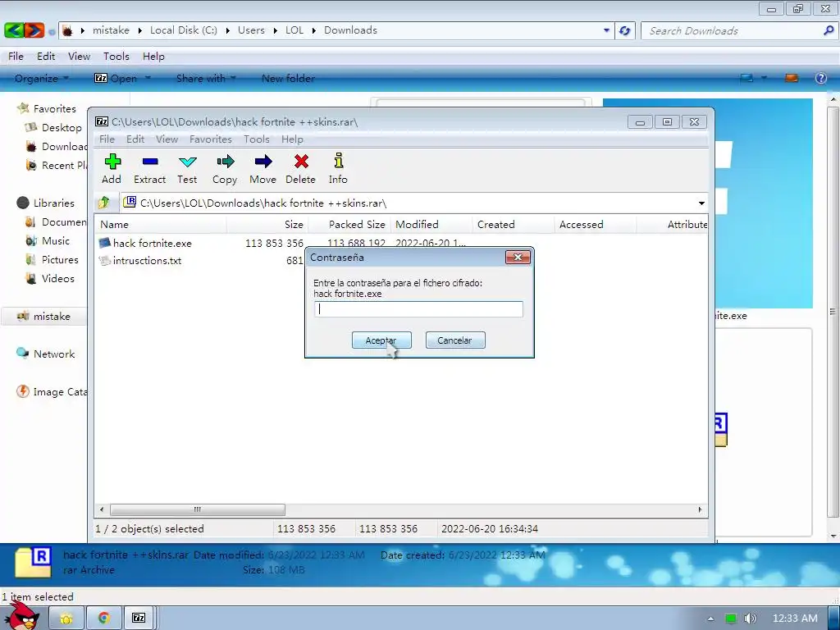
Task: Click the Open button in Explorer toolbar
Action: [x=116, y=78]
